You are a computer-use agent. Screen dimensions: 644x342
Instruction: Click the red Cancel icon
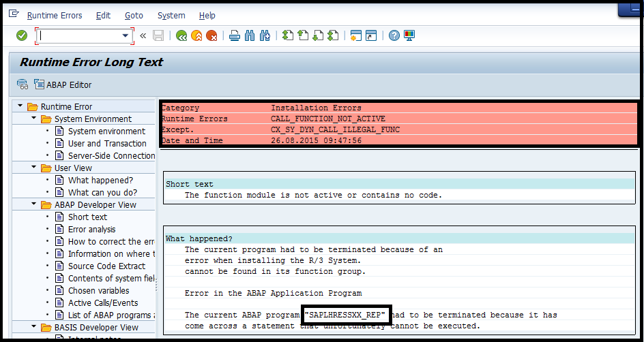pyautogui.click(x=211, y=35)
